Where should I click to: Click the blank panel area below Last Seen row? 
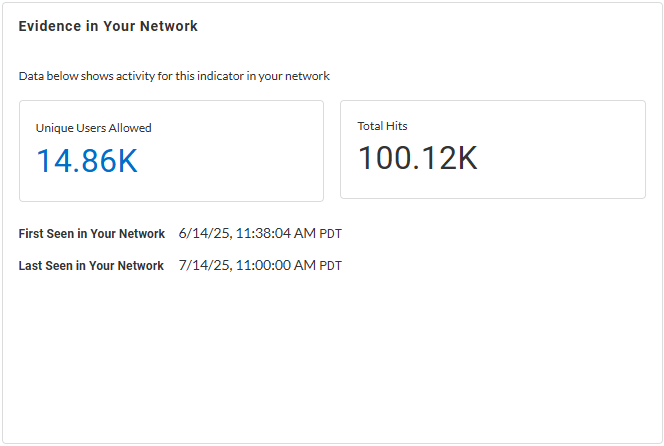tap(330, 360)
